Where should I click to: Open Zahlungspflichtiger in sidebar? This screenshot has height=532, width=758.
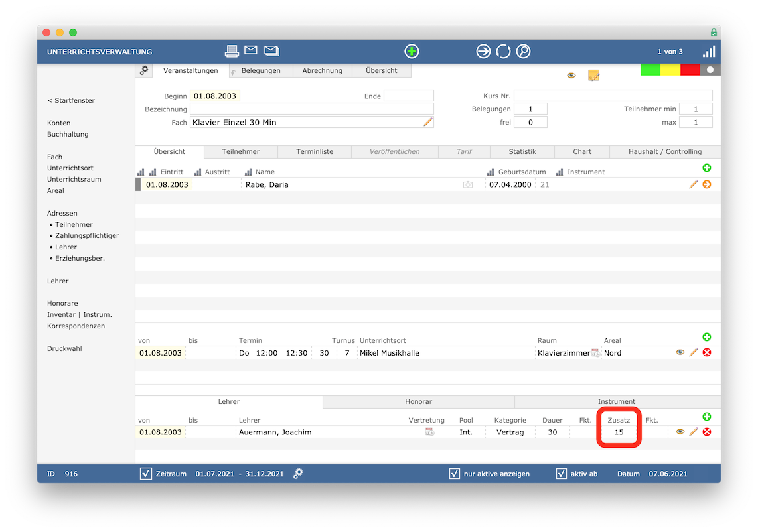coord(87,235)
